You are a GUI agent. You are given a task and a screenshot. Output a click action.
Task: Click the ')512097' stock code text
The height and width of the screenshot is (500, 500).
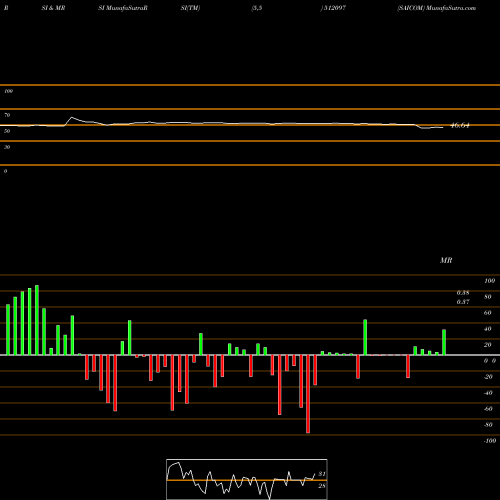[333, 8]
